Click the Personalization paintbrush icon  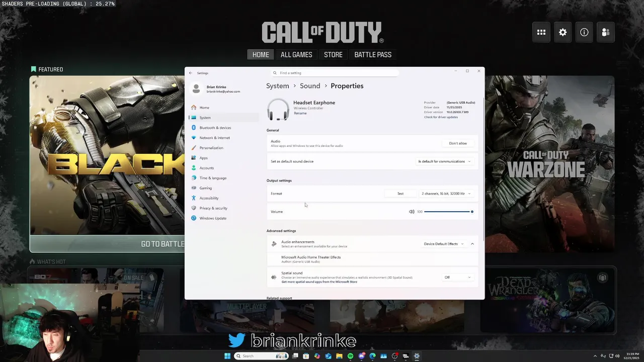click(x=194, y=148)
